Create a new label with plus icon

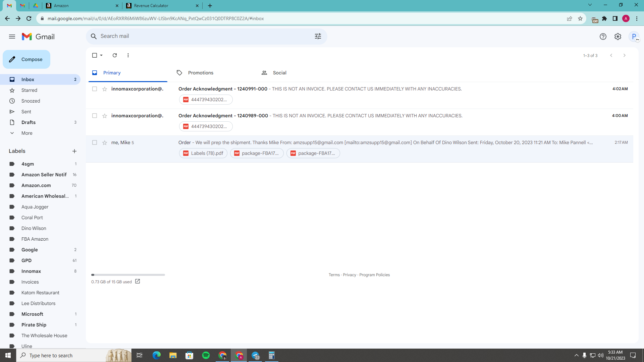[74, 151]
